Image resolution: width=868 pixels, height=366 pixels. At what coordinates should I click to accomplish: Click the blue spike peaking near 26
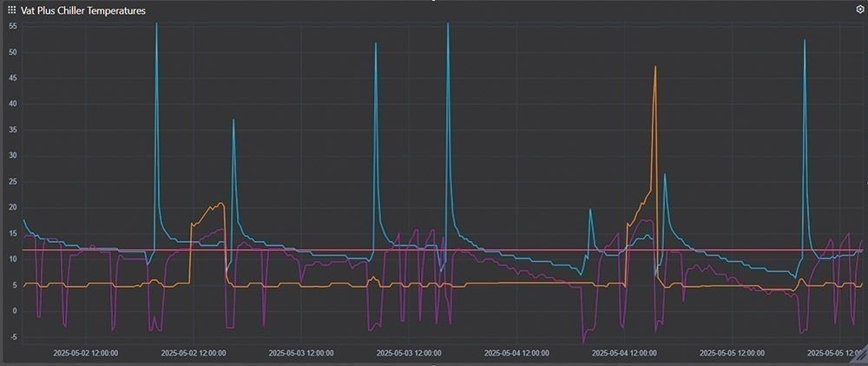(x=665, y=175)
